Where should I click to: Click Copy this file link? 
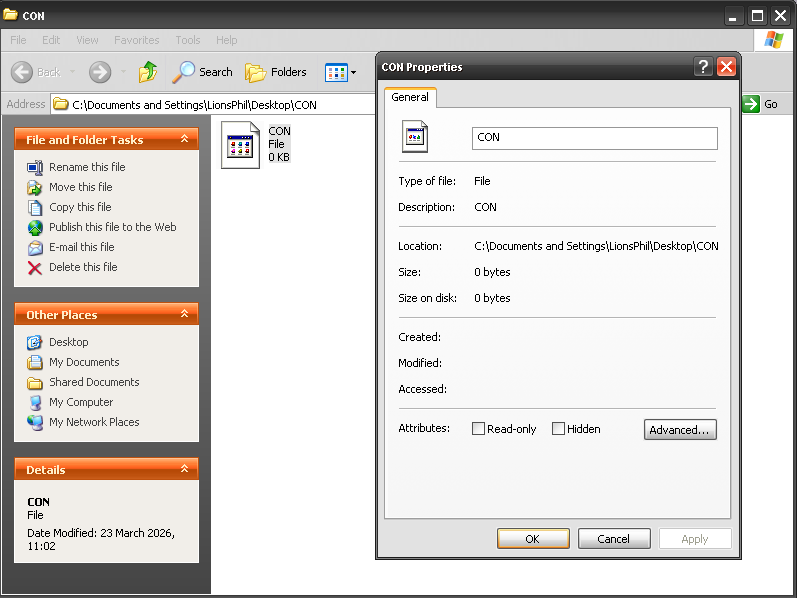[80, 207]
